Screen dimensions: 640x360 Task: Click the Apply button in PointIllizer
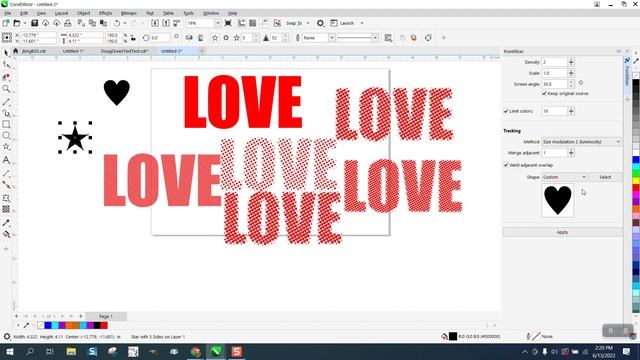pos(562,232)
